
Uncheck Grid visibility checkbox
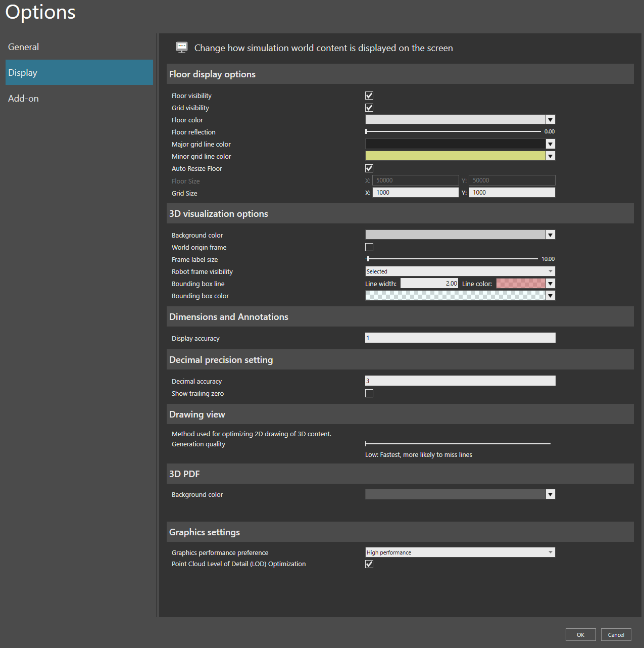coord(369,108)
